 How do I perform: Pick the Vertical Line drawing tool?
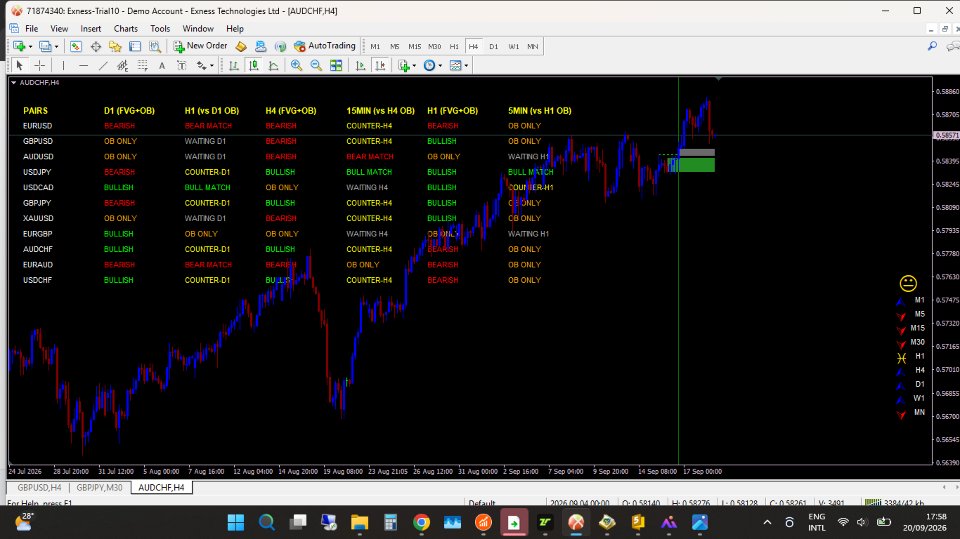[63, 65]
